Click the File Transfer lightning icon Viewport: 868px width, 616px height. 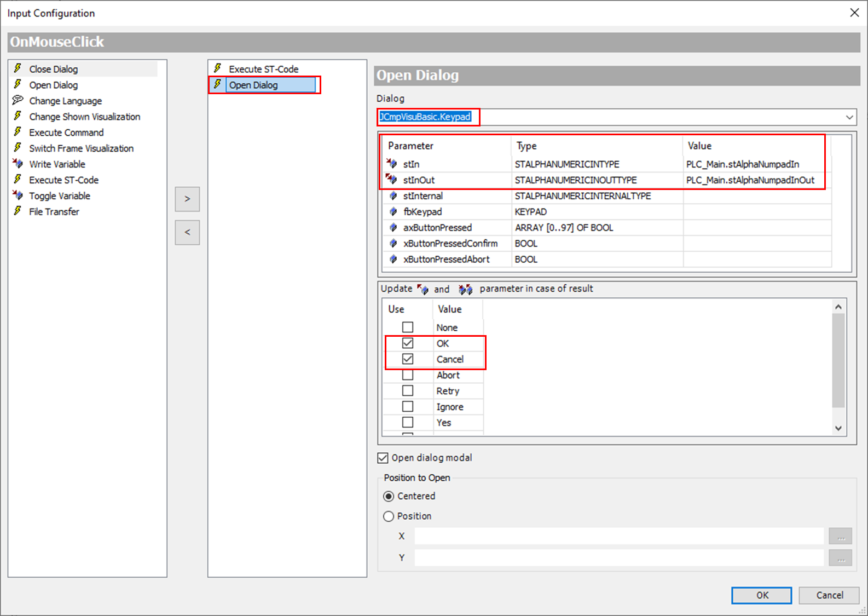(x=18, y=211)
